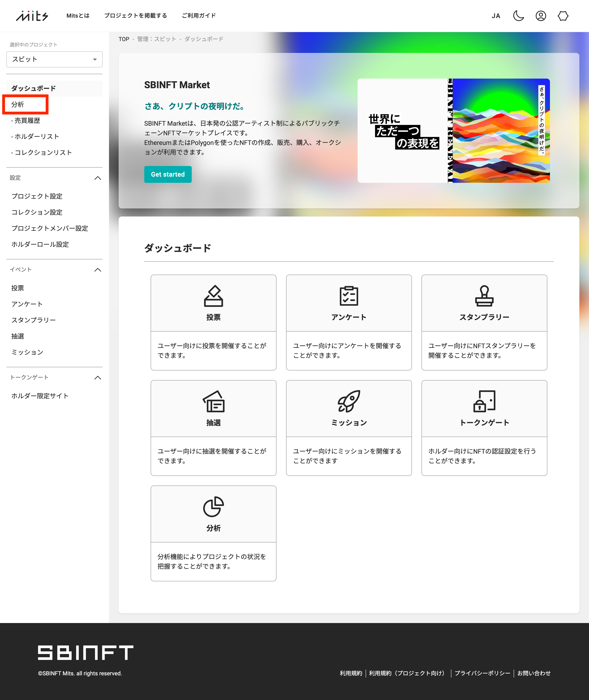Open the 分析 dashboard card title
Image resolution: width=589 pixels, height=700 pixels.
(213, 528)
